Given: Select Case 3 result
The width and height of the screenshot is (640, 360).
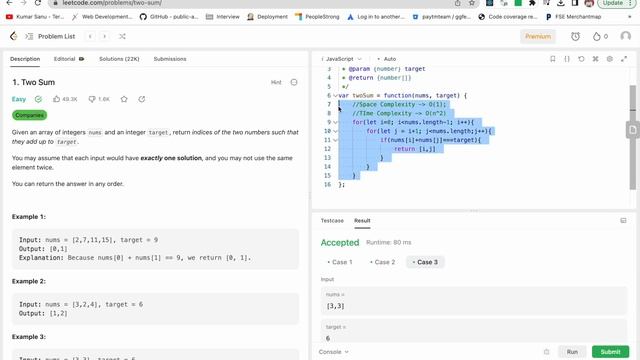Looking at the screenshot, I should [425, 262].
